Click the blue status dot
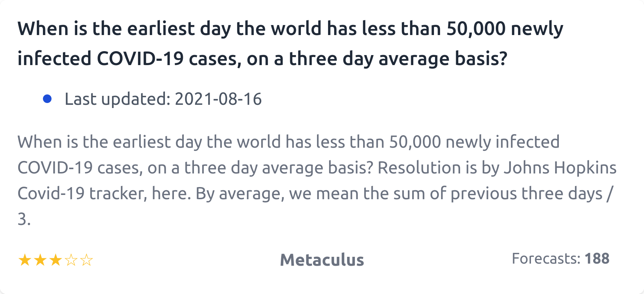 (x=47, y=99)
